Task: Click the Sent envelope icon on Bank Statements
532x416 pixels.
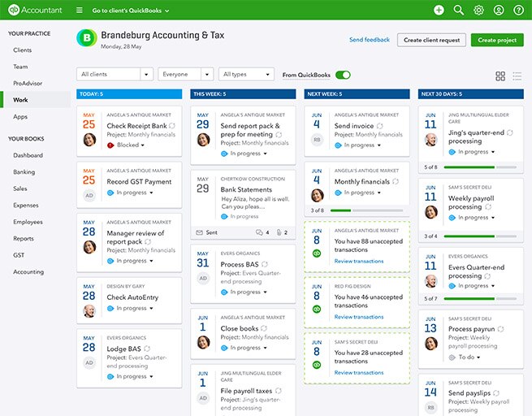Action: [200, 232]
